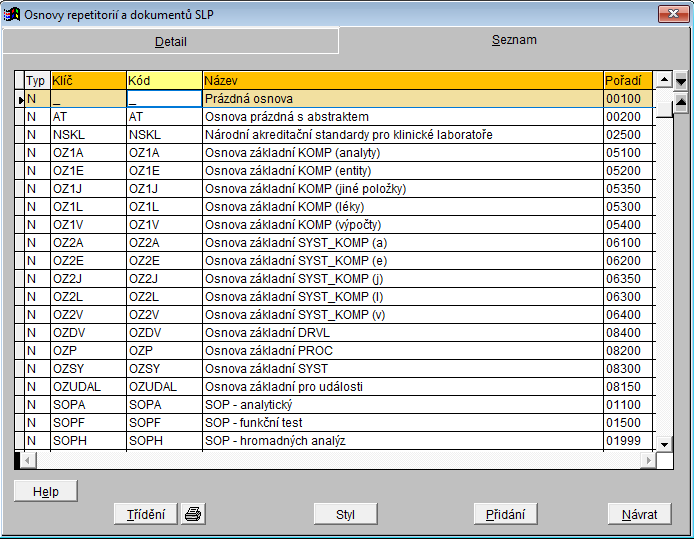Click horizontal scrollbar right arrow

pos(650,460)
